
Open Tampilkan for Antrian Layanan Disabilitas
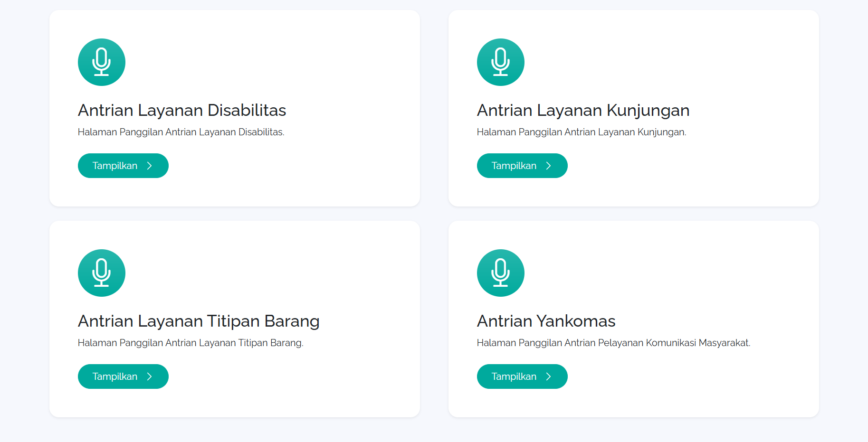click(123, 166)
